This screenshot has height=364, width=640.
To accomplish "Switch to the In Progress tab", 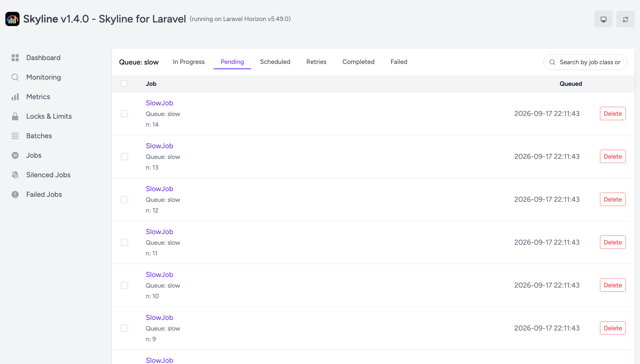I will coord(189,62).
